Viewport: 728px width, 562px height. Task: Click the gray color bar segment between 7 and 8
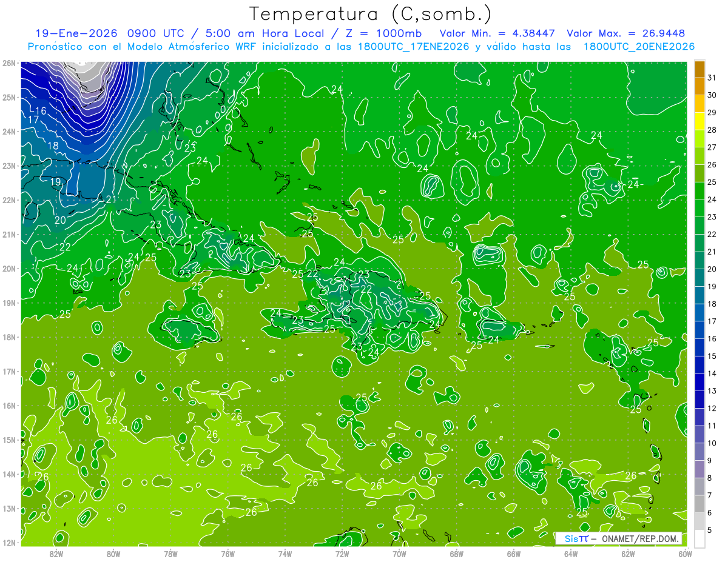point(699,486)
